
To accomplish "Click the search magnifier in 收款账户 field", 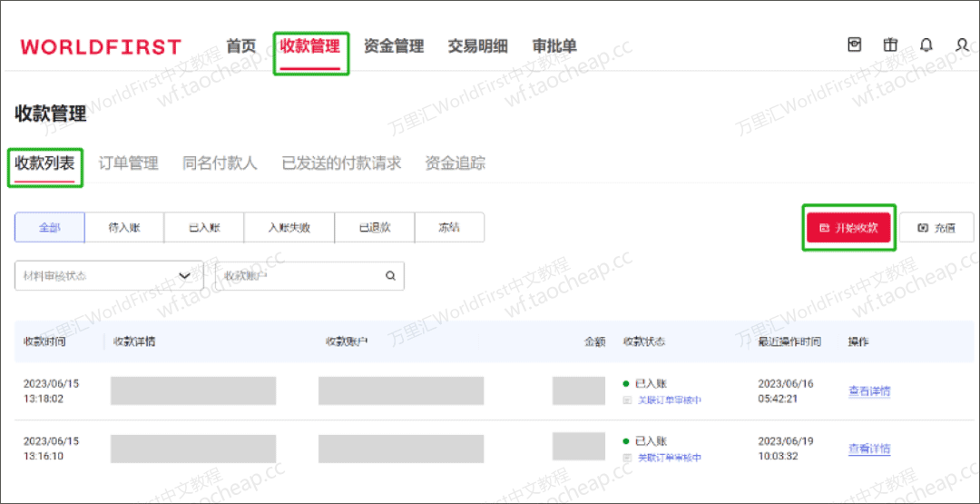I will (390, 275).
